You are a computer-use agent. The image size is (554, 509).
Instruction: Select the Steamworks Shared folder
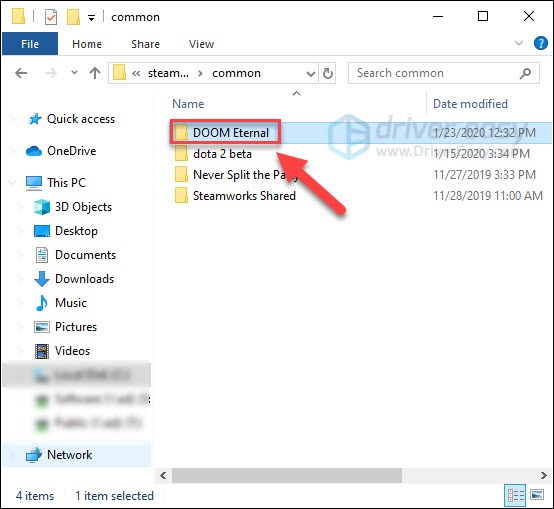244,196
